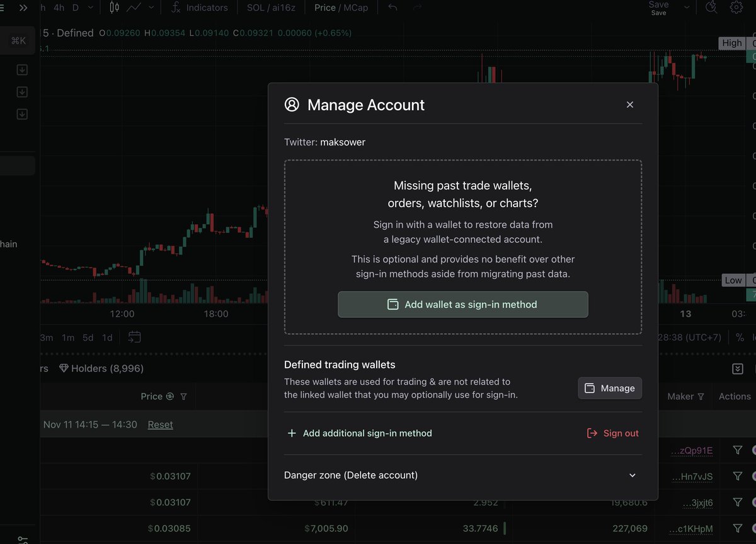
Task: Expand the collapsed sidebar with double-chevron icon
Action: 23,8
